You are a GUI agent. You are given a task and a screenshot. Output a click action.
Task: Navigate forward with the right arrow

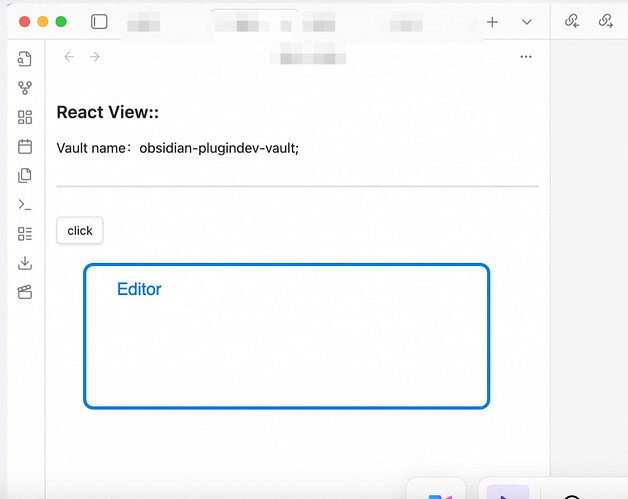coord(95,57)
